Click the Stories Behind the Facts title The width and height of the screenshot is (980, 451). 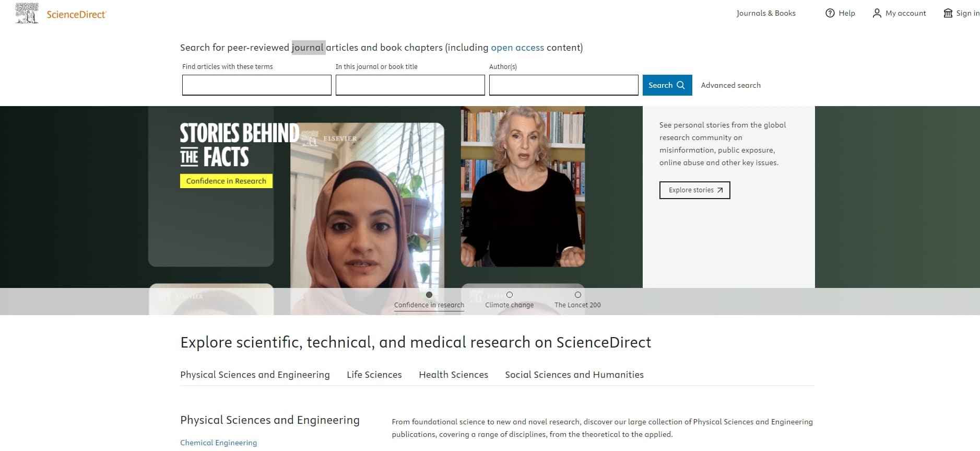click(240, 145)
